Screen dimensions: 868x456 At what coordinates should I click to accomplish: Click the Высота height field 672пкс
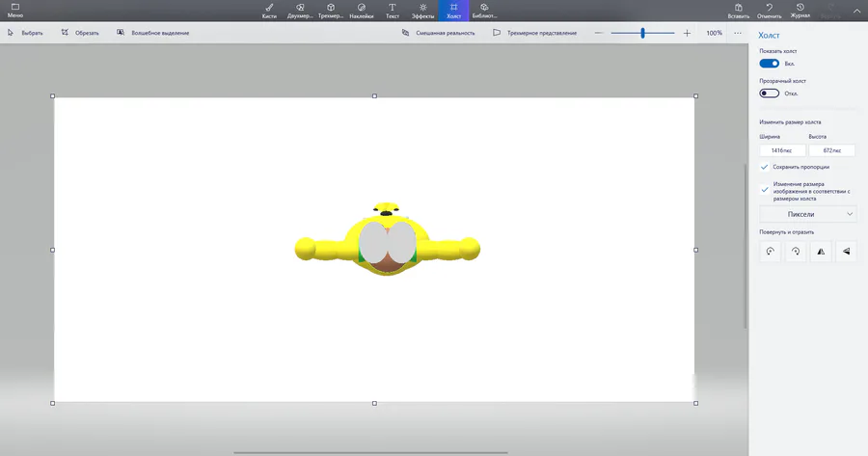click(x=831, y=150)
